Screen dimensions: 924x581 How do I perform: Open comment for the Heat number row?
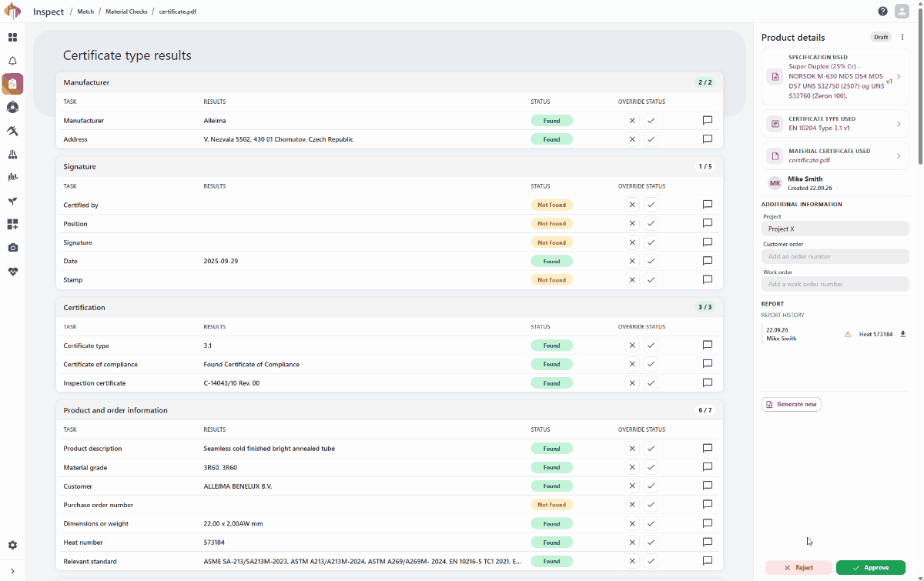[x=707, y=542]
